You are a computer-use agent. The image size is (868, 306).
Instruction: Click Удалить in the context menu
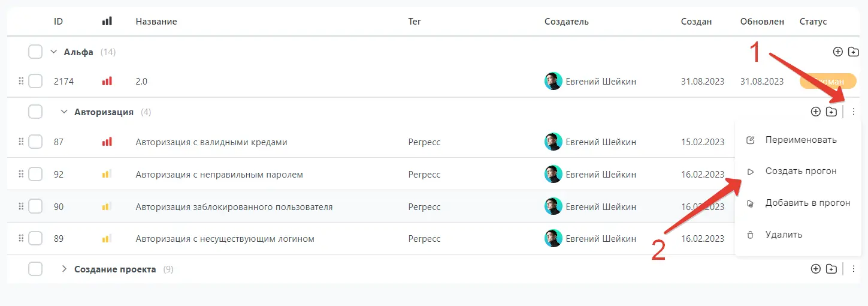[783, 235]
